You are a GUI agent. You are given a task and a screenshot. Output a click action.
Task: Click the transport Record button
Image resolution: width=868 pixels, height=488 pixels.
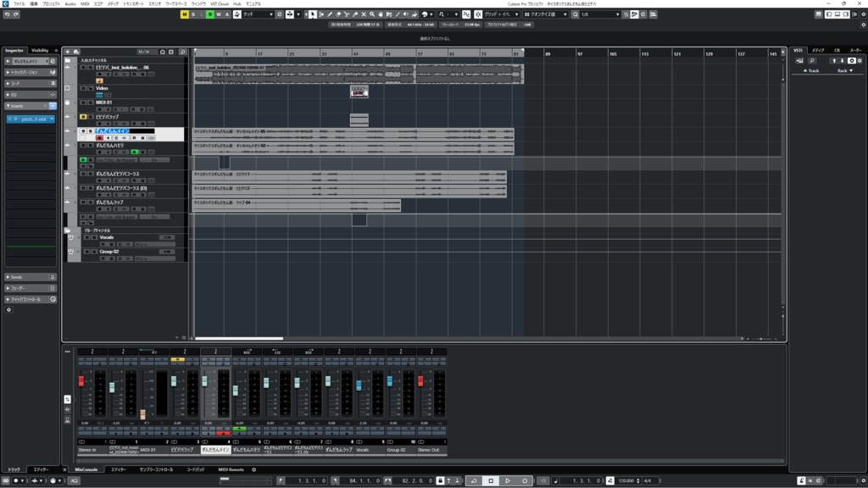click(525, 481)
